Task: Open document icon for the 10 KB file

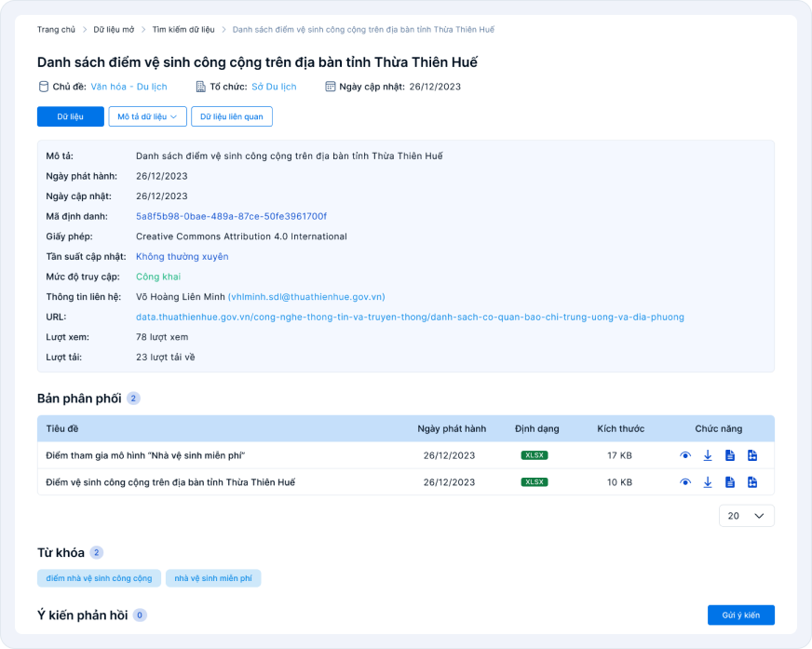Action: [730, 482]
